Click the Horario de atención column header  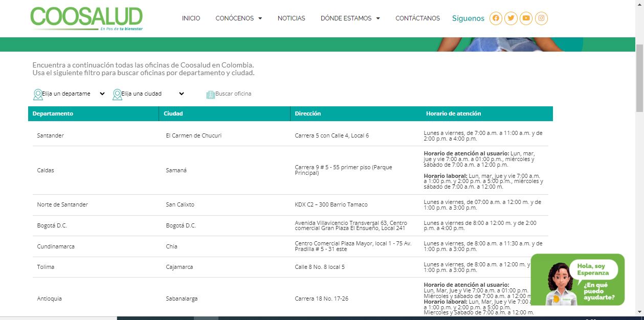[x=453, y=113]
